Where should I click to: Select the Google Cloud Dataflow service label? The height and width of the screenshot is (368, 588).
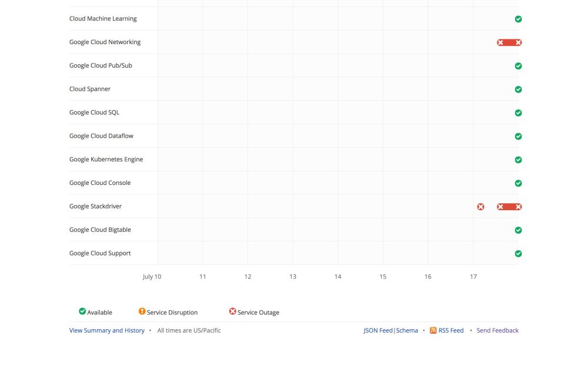tap(101, 135)
